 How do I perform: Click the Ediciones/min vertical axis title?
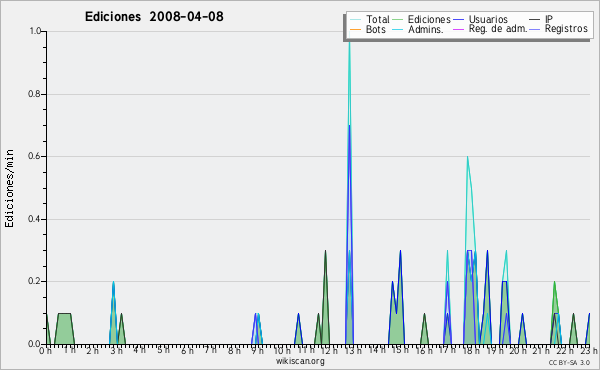click(9, 188)
